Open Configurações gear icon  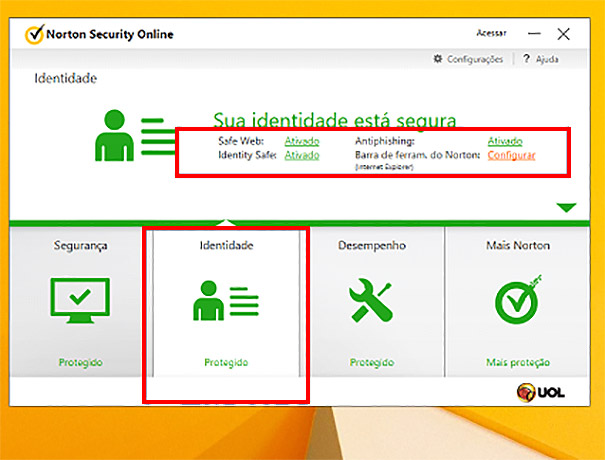pos(438,59)
